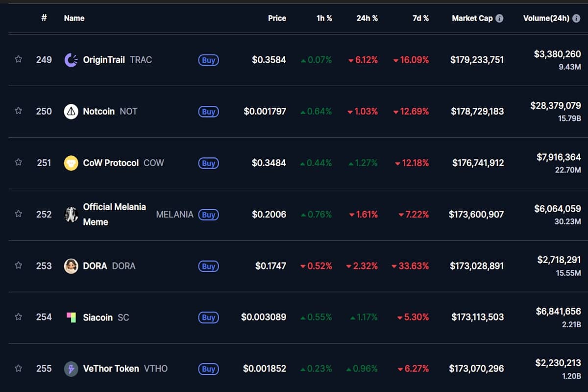Select rank number 253

(44, 266)
